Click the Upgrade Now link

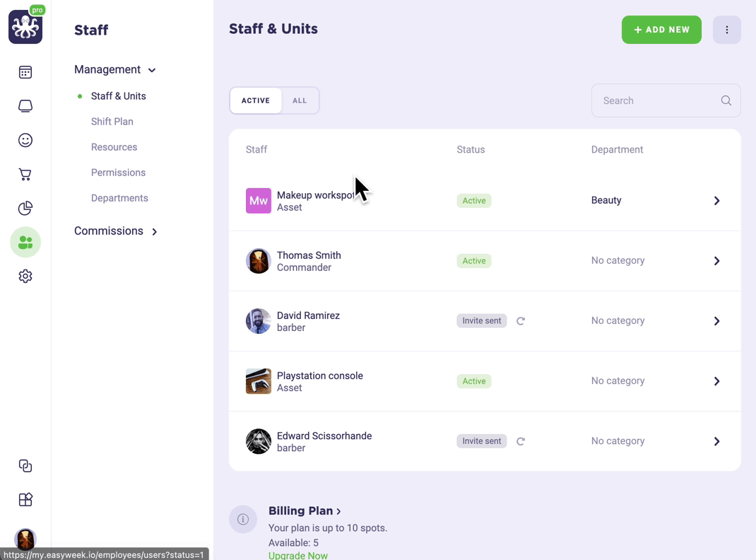coord(298,555)
